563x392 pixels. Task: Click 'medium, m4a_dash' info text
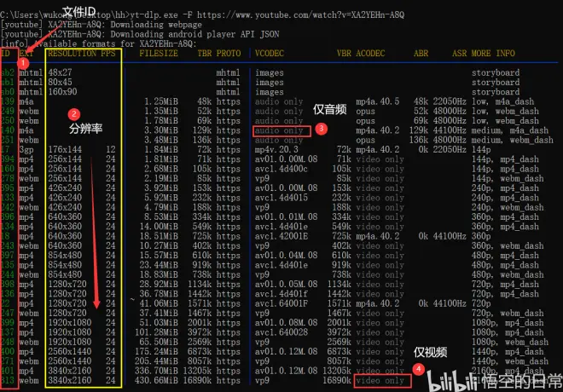510,130
